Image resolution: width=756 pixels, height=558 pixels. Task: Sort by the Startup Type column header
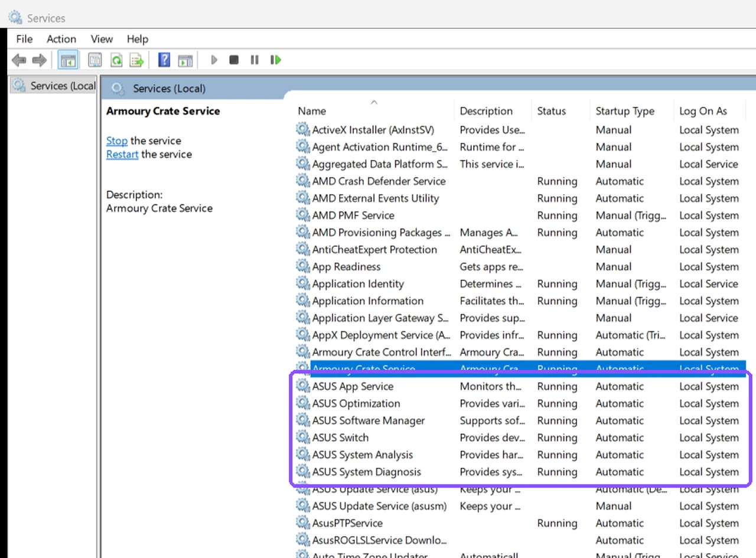pos(631,111)
